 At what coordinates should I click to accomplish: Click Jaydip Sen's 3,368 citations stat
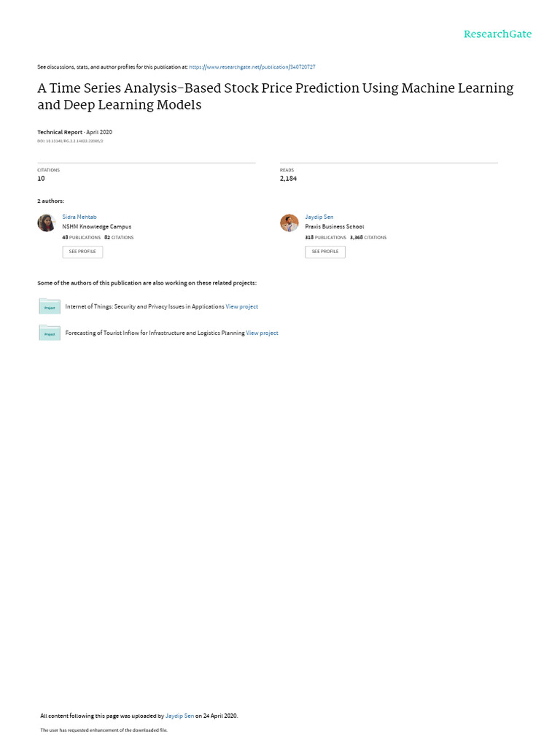[x=368, y=237]
